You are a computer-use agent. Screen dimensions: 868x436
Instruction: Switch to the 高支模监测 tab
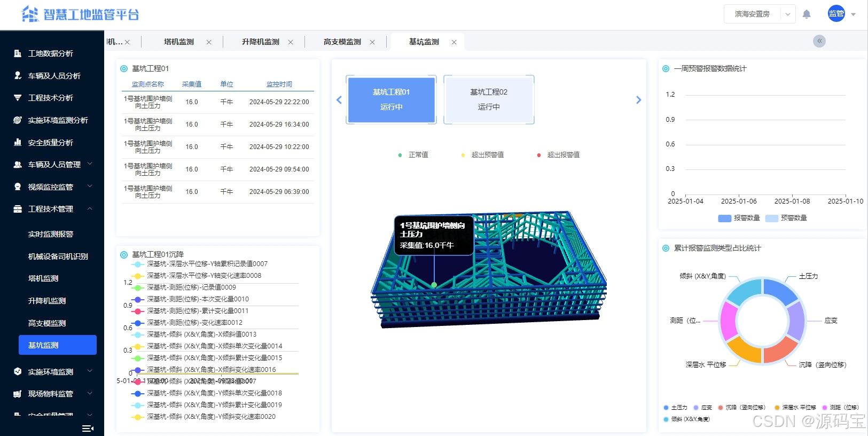(342, 42)
